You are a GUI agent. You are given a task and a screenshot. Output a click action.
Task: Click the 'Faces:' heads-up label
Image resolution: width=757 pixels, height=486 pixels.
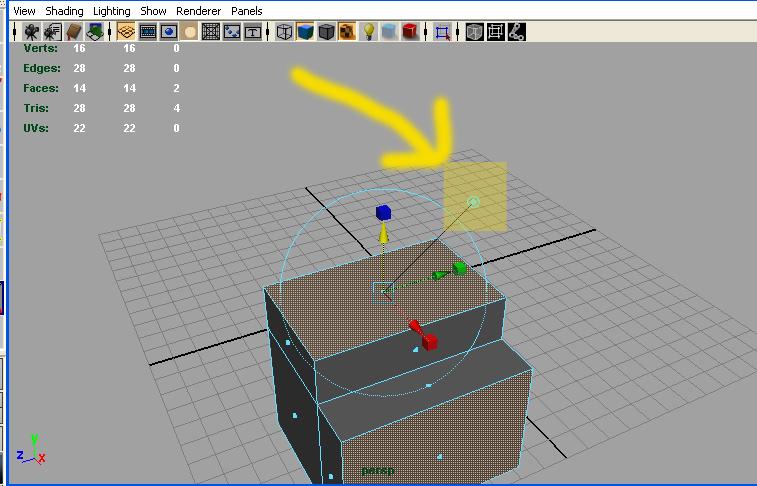41,88
